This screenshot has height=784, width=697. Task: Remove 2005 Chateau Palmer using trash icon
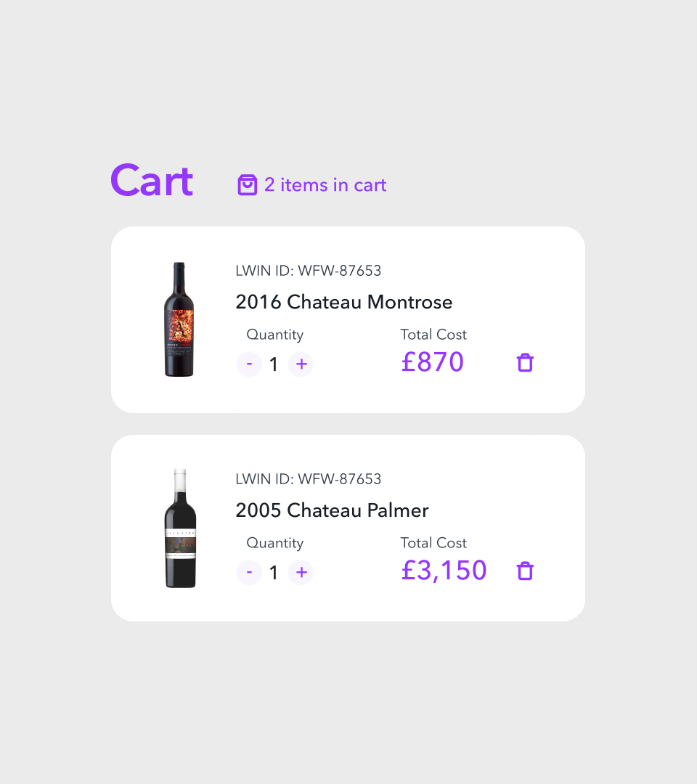tap(525, 571)
